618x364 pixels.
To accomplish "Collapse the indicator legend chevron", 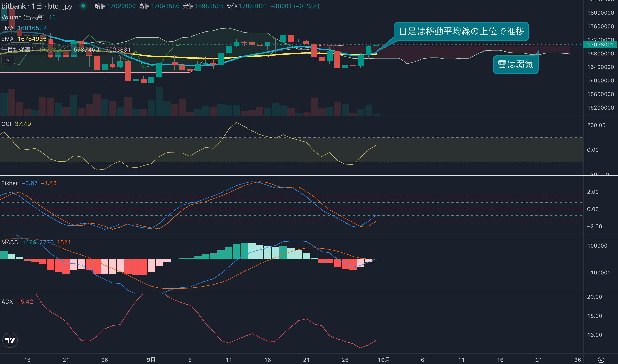I will pyautogui.click(x=8, y=60).
